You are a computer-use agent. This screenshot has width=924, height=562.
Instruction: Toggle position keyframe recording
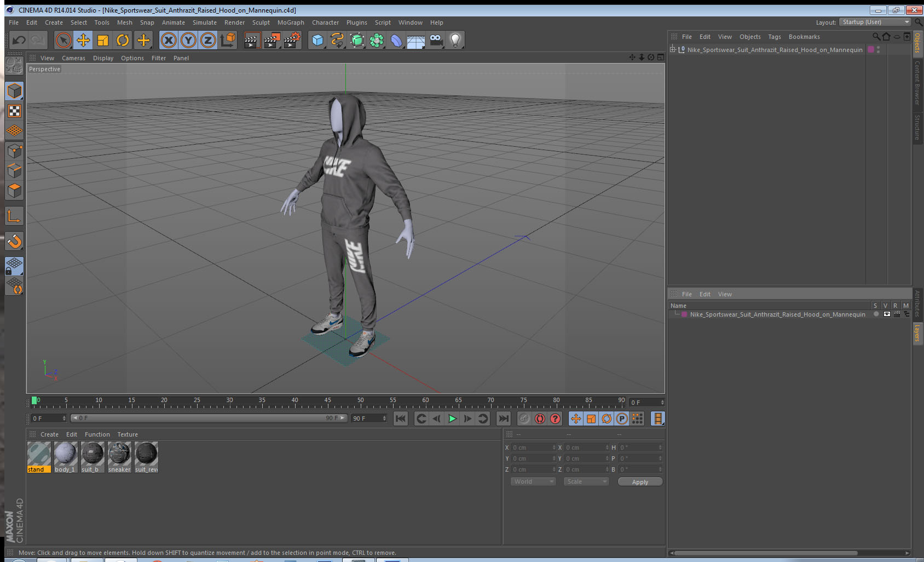576,418
